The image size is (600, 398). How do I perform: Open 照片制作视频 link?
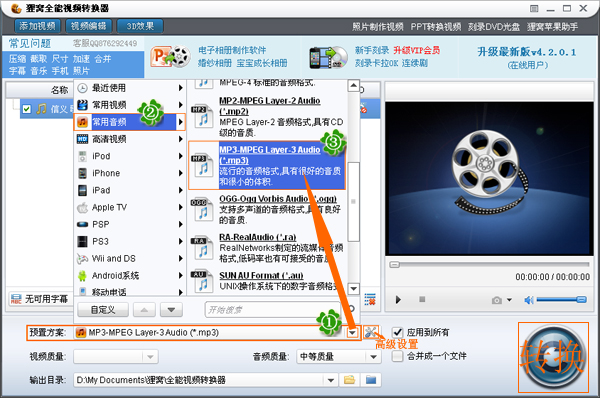tap(377, 27)
